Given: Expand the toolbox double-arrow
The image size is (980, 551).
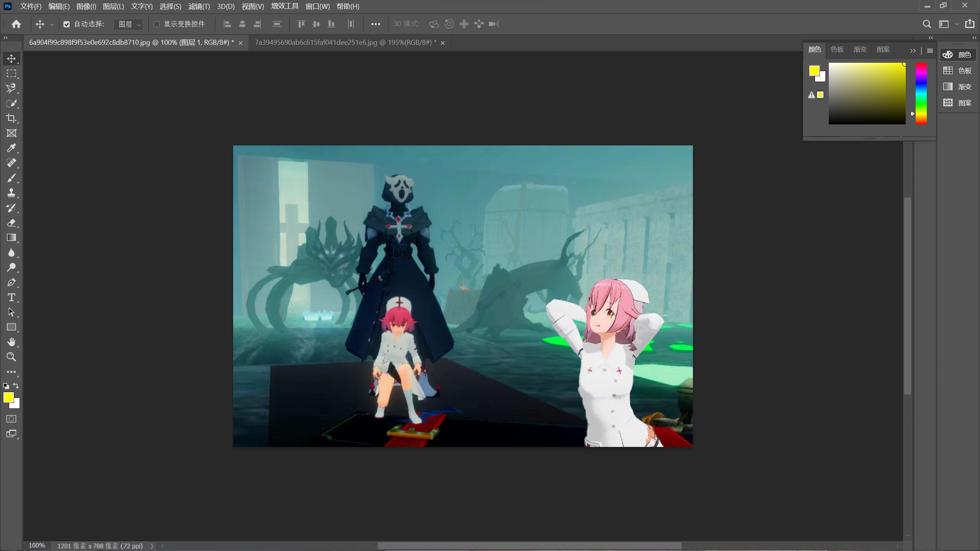Looking at the screenshot, I should [x=6, y=37].
